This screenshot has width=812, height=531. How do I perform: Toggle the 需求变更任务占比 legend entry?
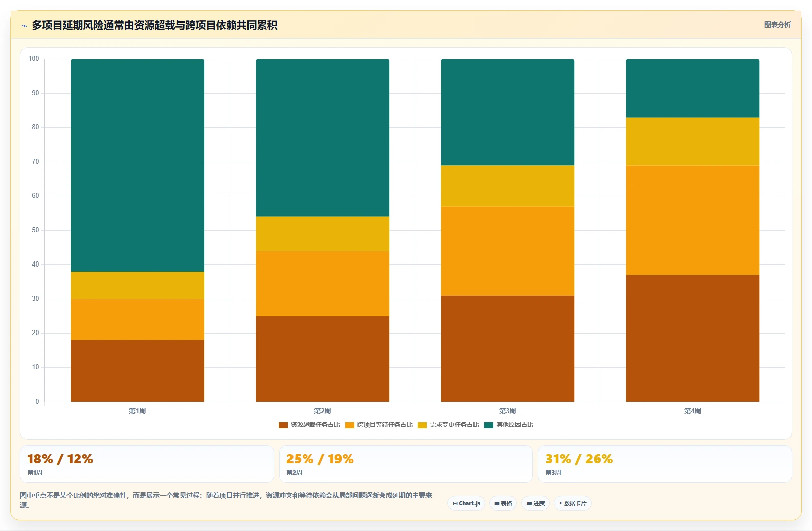click(x=448, y=425)
